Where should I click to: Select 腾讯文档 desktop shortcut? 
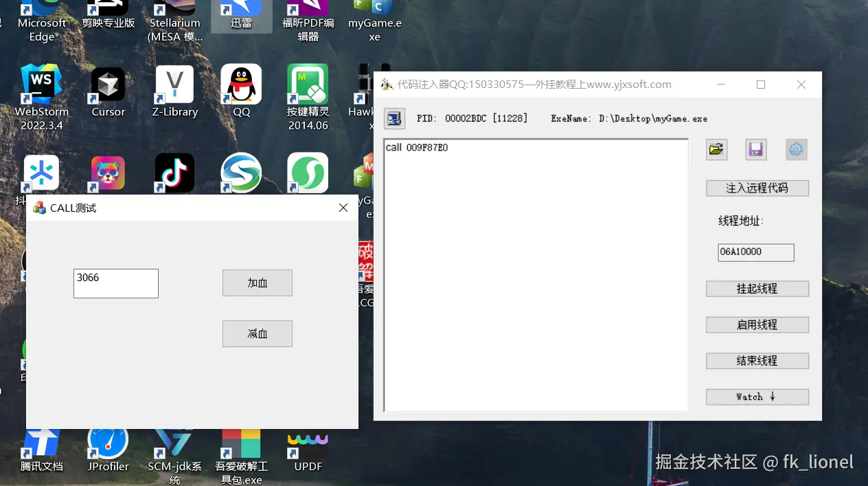42,450
